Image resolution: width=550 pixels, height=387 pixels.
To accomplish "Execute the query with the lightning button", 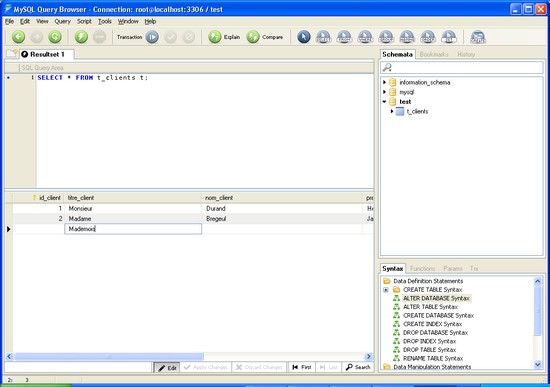I will coord(81,37).
